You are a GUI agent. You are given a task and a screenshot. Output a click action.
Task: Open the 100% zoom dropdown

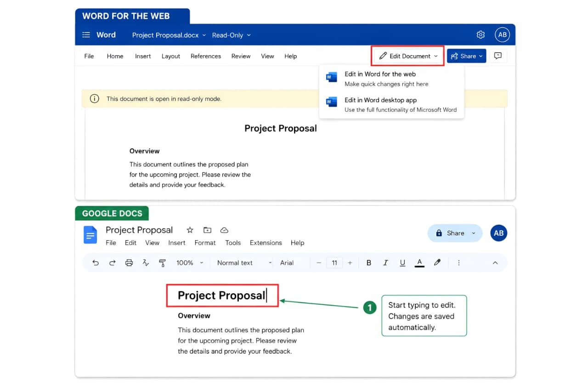click(x=190, y=263)
